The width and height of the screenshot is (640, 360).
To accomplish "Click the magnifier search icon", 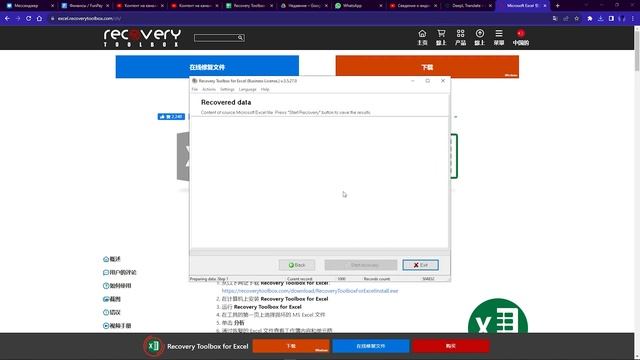I will coord(240,38).
